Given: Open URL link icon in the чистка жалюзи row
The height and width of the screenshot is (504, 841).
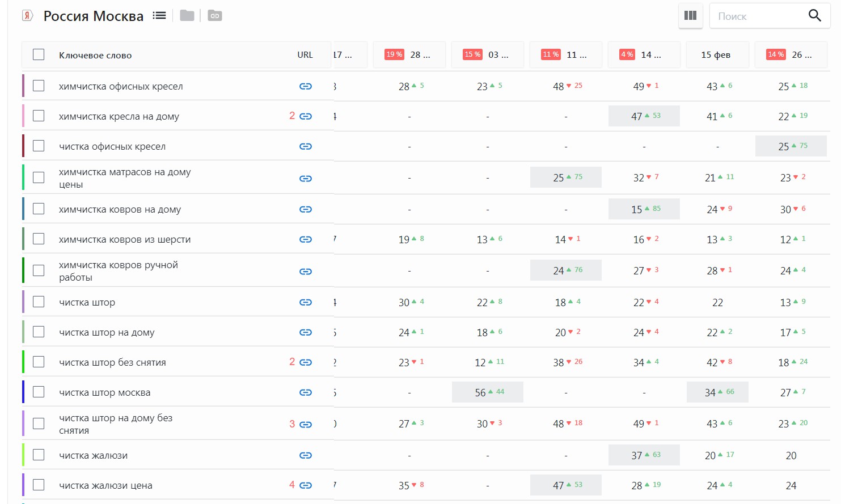Looking at the screenshot, I should (x=306, y=455).
